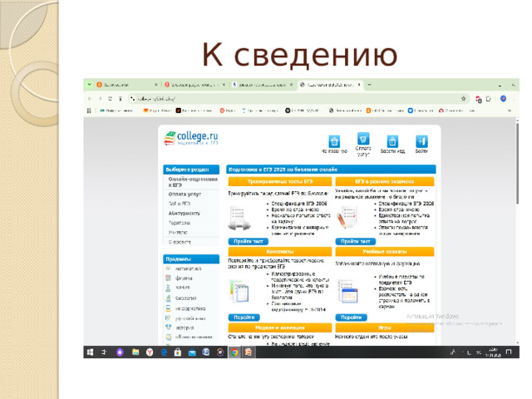This screenshot has height=399, width=532.
Task: Open Онлайн-подготовка к ЕГЭ in sidebar
Action: tap(193, 182)
